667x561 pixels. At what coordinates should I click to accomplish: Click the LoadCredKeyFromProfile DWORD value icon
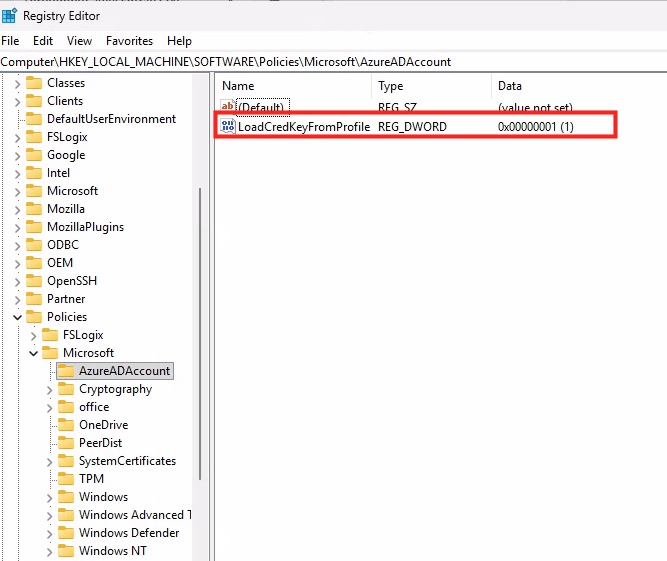[228, 127]
